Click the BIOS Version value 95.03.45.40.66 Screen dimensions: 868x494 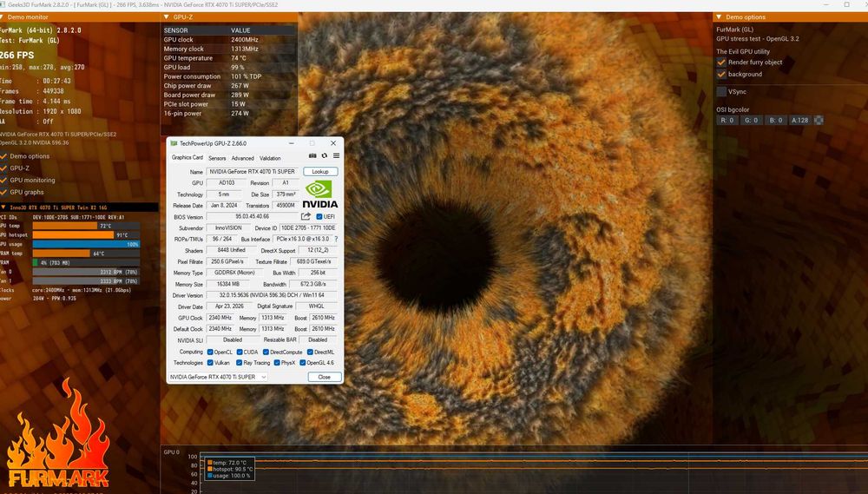(253, 216)
